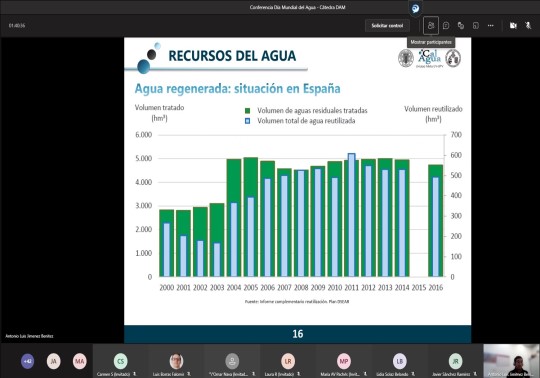Select the MP participant tile
This screenshot has height=378, width=540.
[344, 361]
